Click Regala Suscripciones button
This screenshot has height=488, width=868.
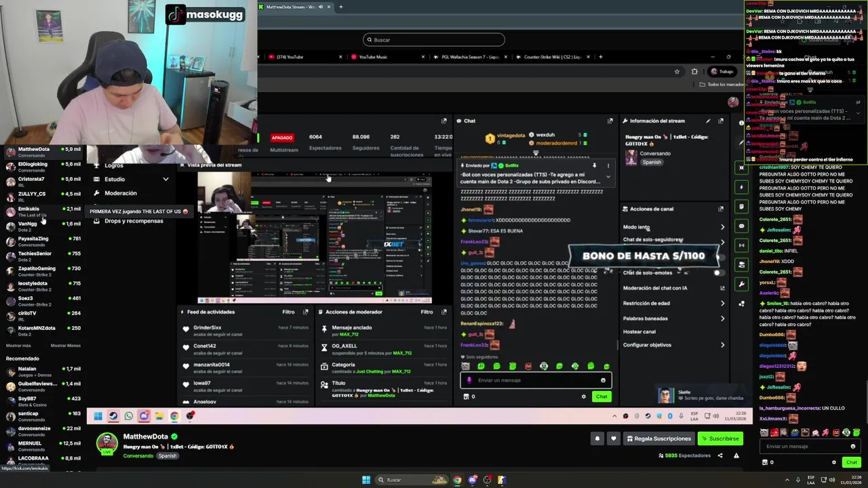coord(658,439)
